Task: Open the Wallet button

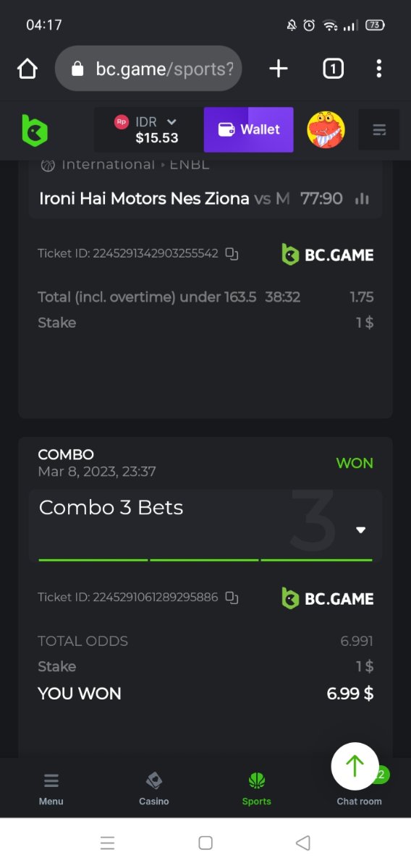Action: coord(249,130)
